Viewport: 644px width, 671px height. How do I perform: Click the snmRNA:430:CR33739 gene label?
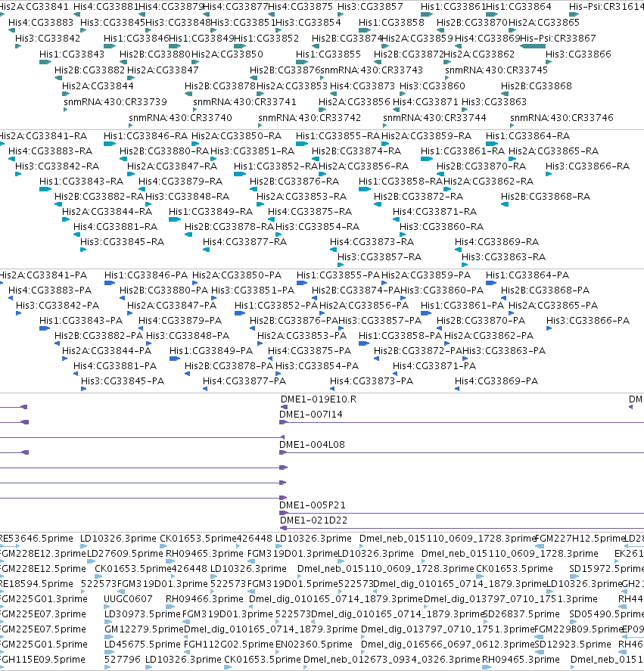(115, 102)
